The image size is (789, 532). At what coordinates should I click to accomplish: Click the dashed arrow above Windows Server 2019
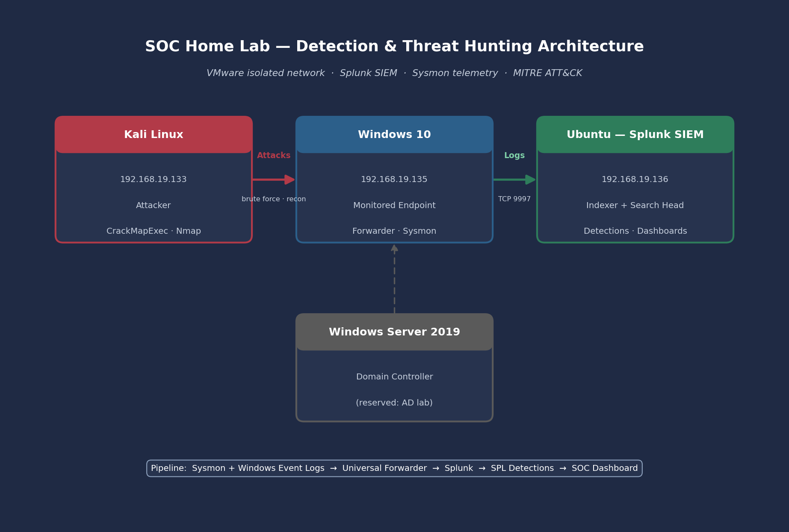point(394,279)
